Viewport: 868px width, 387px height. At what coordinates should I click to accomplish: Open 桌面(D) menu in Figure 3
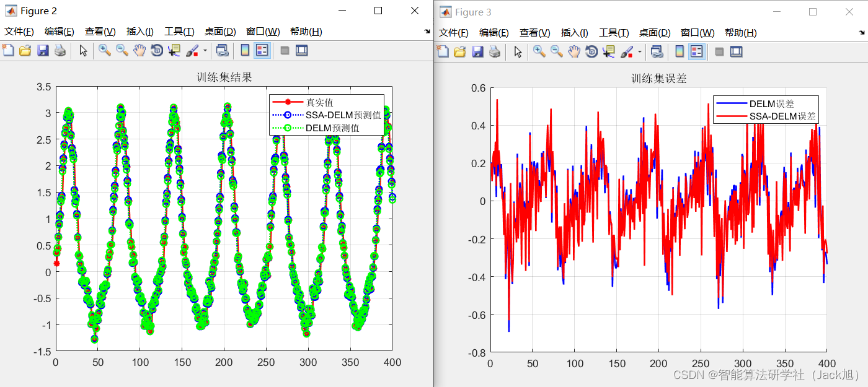pos(655,33)
